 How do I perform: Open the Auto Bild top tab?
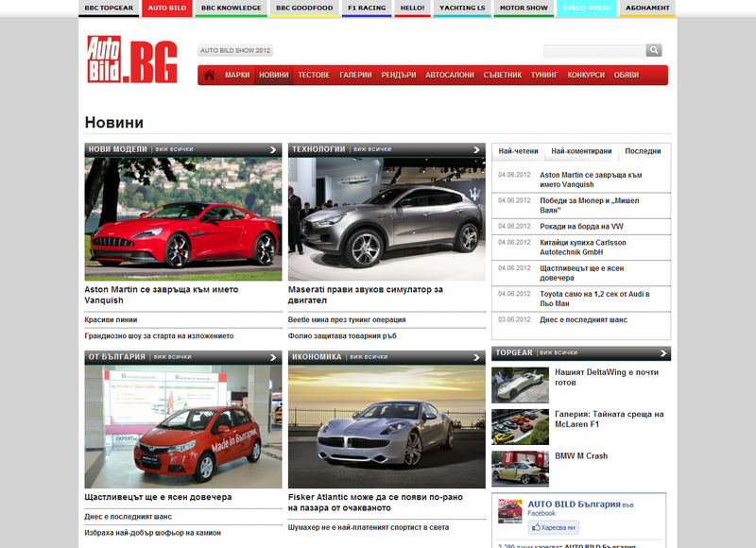point(167,9)
